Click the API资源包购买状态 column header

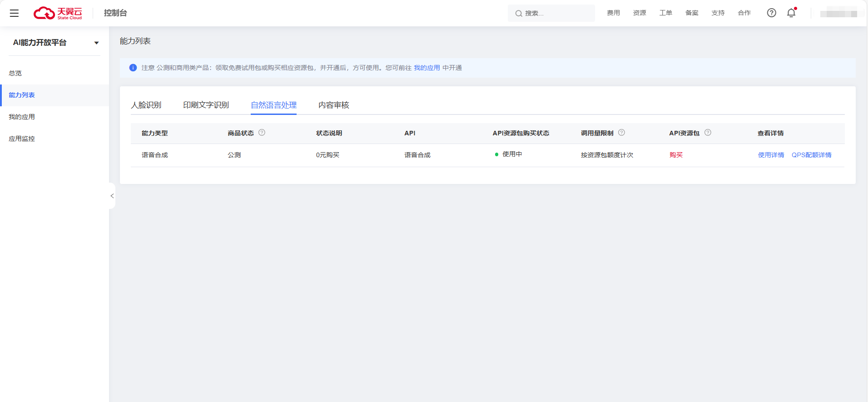point(521,133)
